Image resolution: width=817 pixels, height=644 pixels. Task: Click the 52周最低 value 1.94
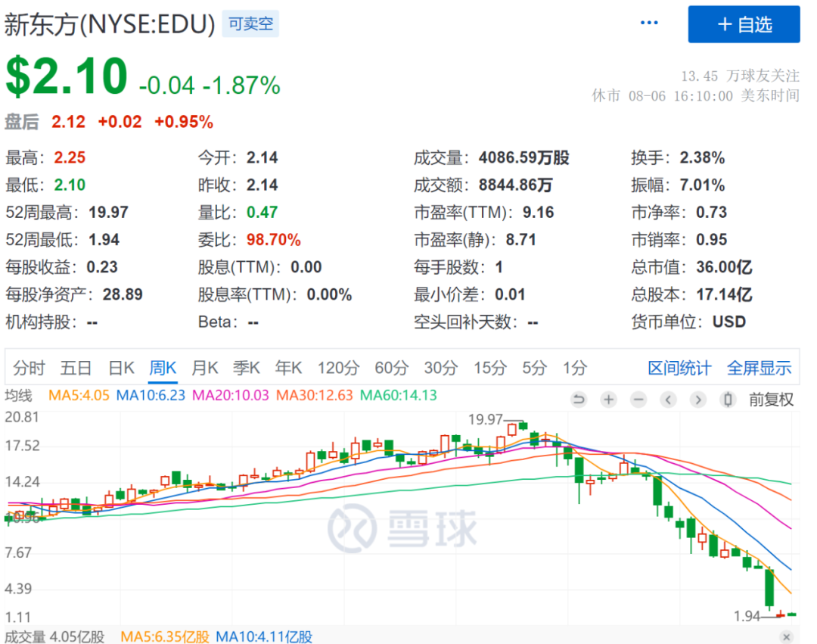tap(104, 240)
